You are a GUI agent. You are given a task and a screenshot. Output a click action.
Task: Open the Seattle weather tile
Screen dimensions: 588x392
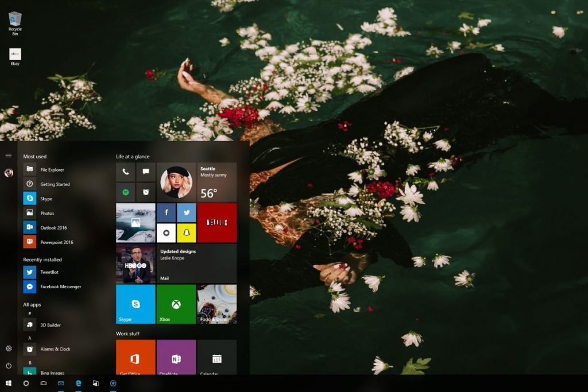tap(216, 182)
